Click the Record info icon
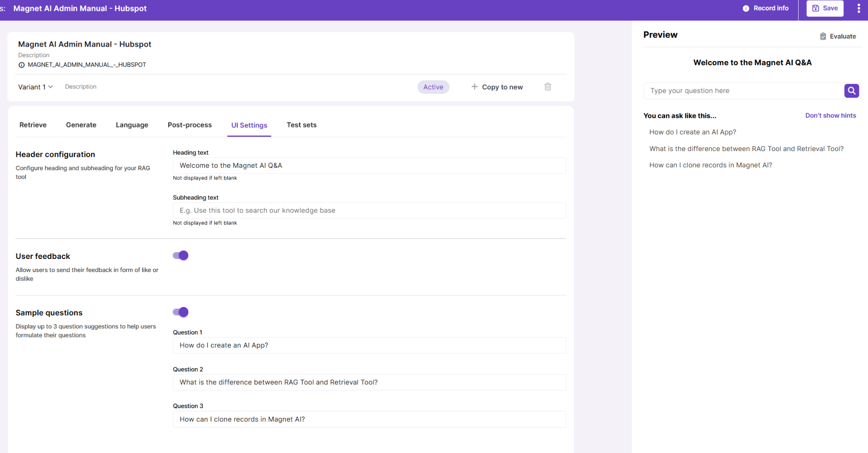The image size is (868, 453). 745,9
